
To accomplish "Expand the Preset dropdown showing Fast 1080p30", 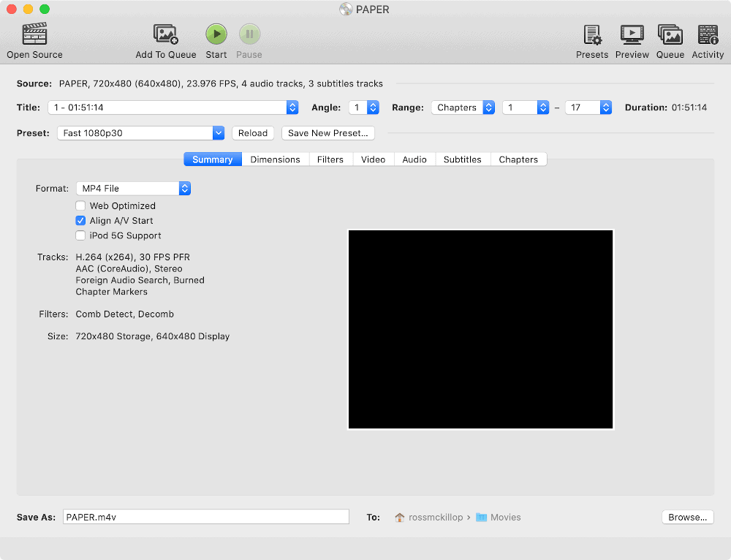I will tap(140, 133).
